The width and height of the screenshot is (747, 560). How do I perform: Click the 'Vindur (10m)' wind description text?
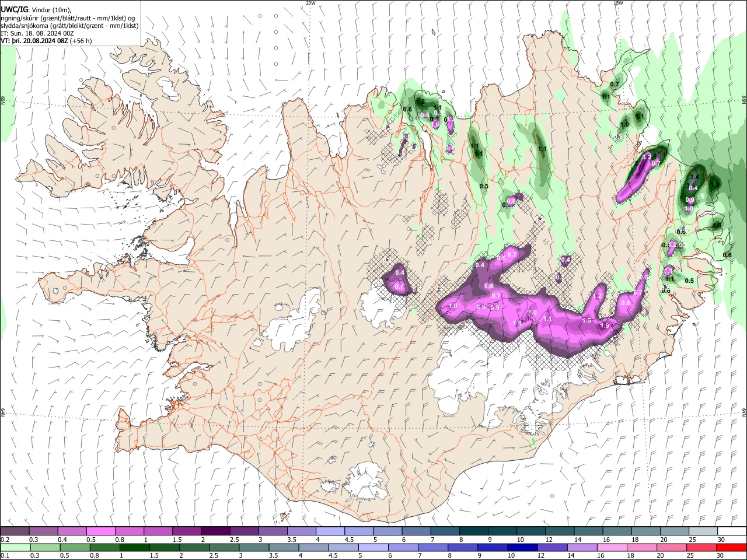51,9
